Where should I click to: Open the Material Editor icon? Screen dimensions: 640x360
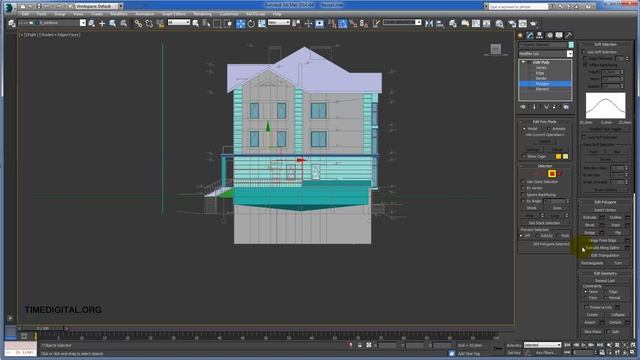point(500,24)
